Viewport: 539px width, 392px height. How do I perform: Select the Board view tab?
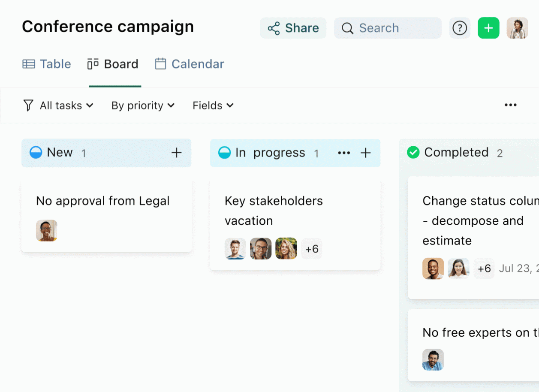(x=113, y=64)
